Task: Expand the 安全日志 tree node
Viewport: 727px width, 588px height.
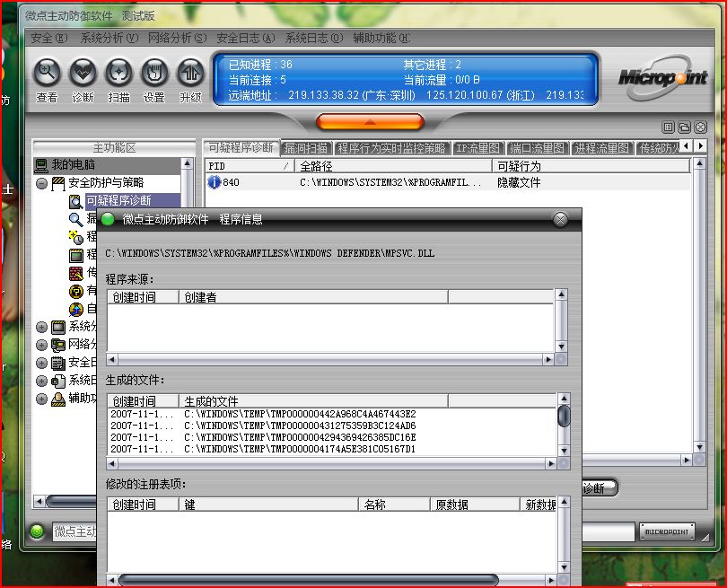Action: [x=41, y=363]
